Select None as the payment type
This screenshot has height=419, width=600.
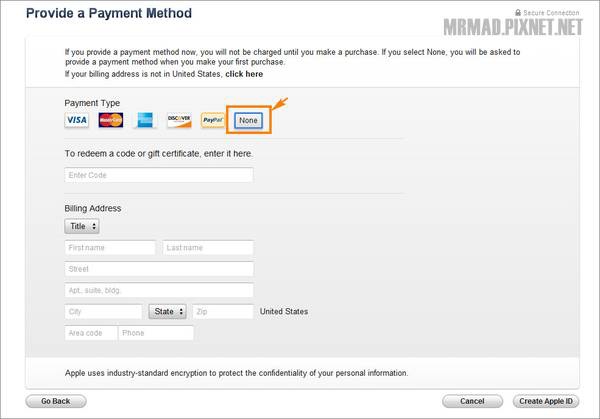(x=248, y=120)
